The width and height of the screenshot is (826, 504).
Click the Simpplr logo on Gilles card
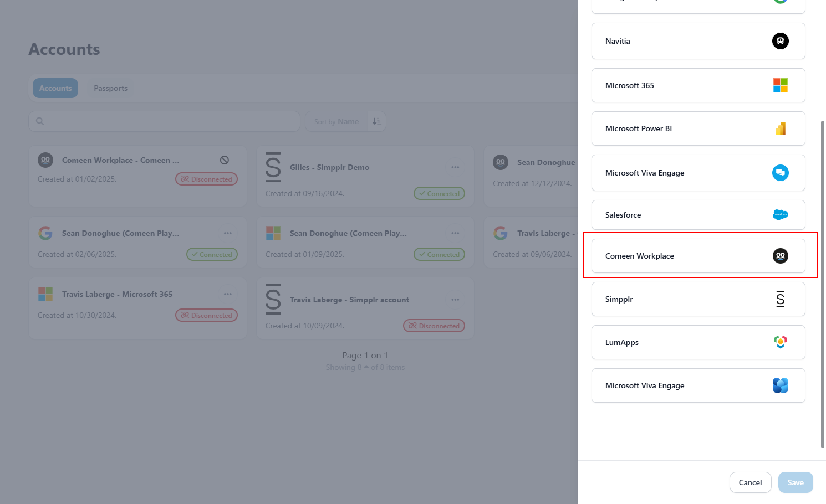[273, 167]
